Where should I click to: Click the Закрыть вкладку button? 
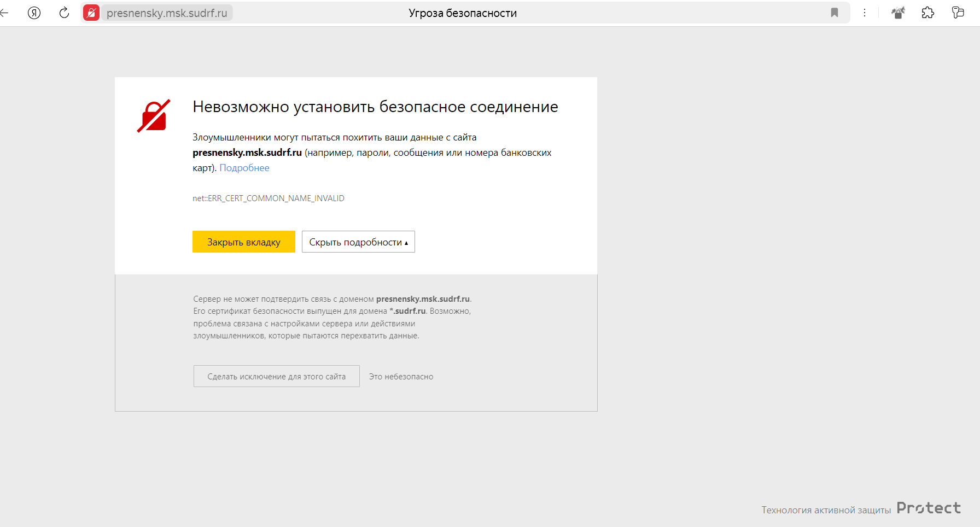pos(243,241)
